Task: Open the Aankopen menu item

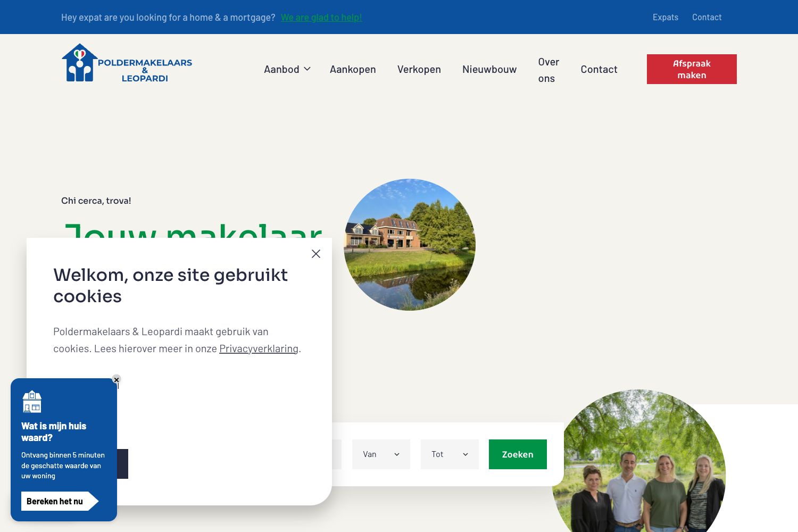Action: [353, 69]
